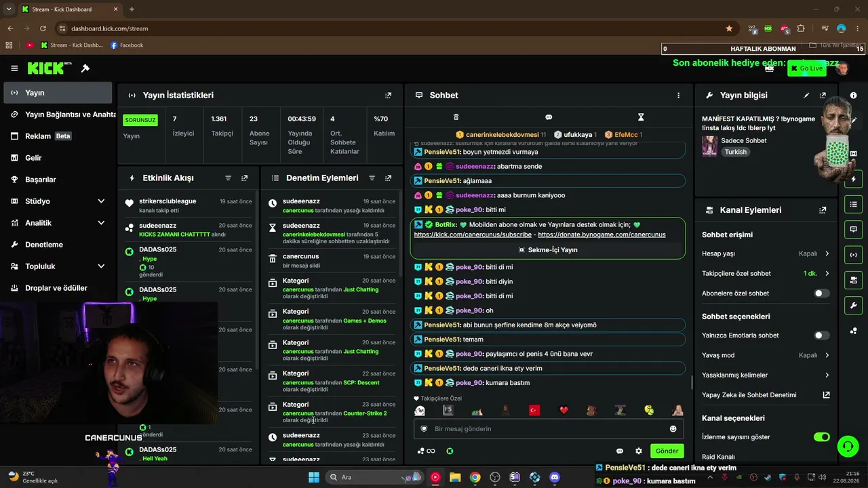Open Yayın in the sidebar

58,93
